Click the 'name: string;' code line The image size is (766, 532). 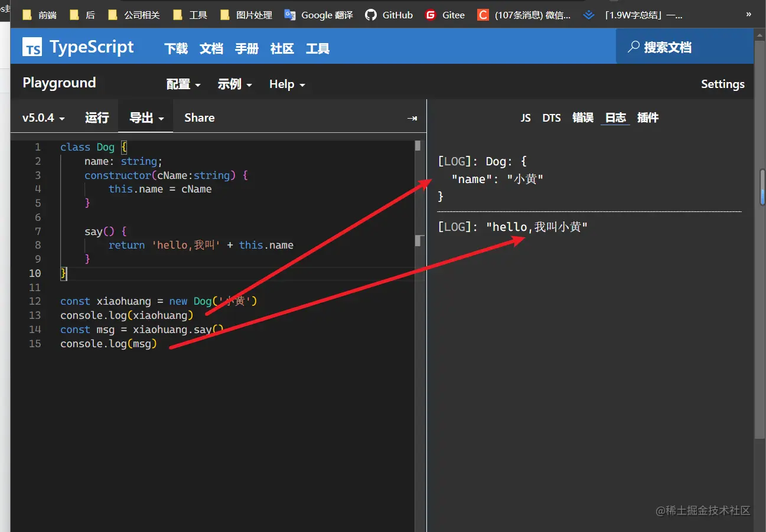point(123,161)
